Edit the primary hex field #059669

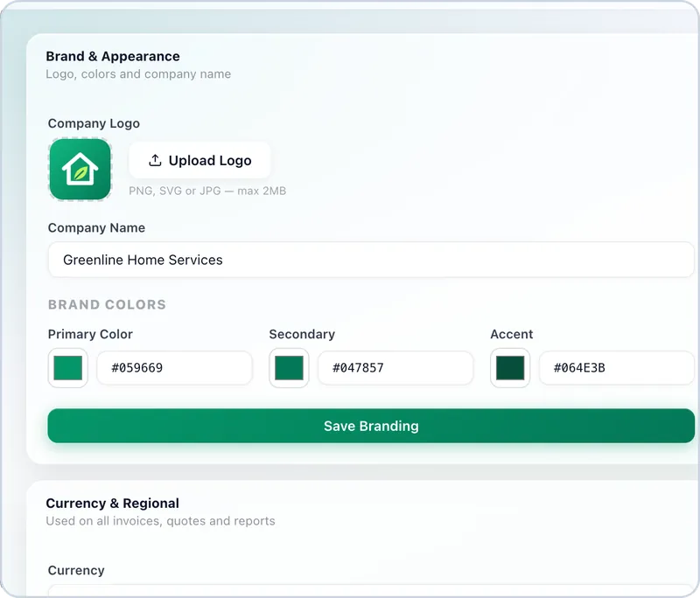[x=174, y=368]
